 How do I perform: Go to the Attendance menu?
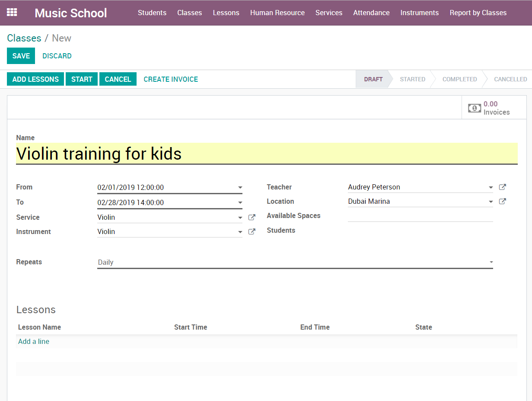coord(371,13)
